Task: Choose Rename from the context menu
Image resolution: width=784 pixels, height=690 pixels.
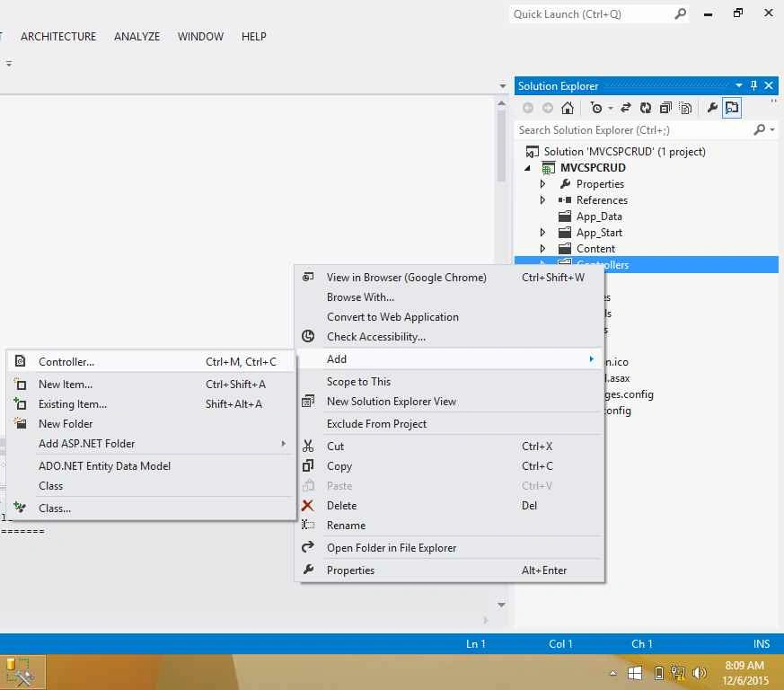Action: click(x=450, y=526)
